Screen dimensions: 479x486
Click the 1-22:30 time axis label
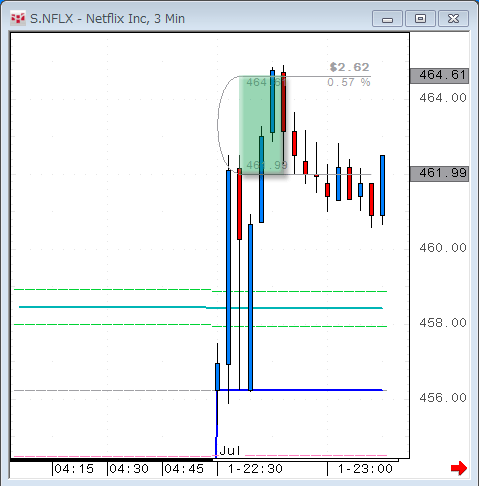click(x=255, y=469)
